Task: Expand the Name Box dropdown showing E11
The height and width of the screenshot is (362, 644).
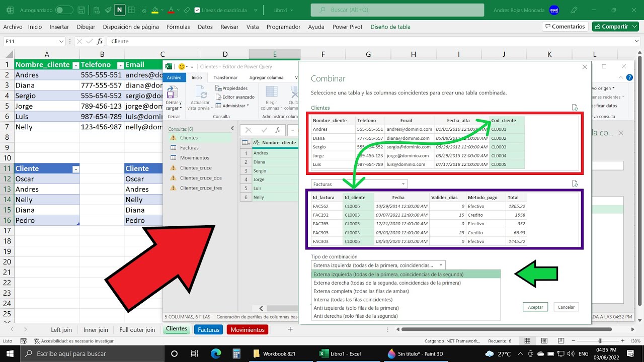Action: [x=61, y=41]
